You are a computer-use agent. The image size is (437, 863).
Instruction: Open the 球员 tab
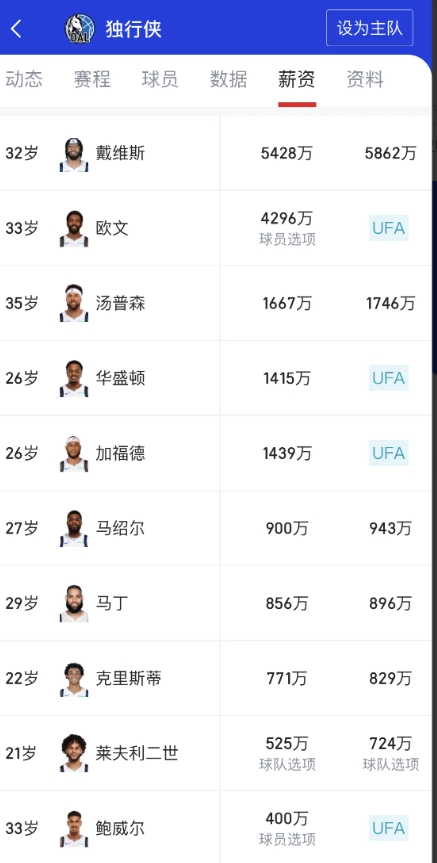pos(160,80)
